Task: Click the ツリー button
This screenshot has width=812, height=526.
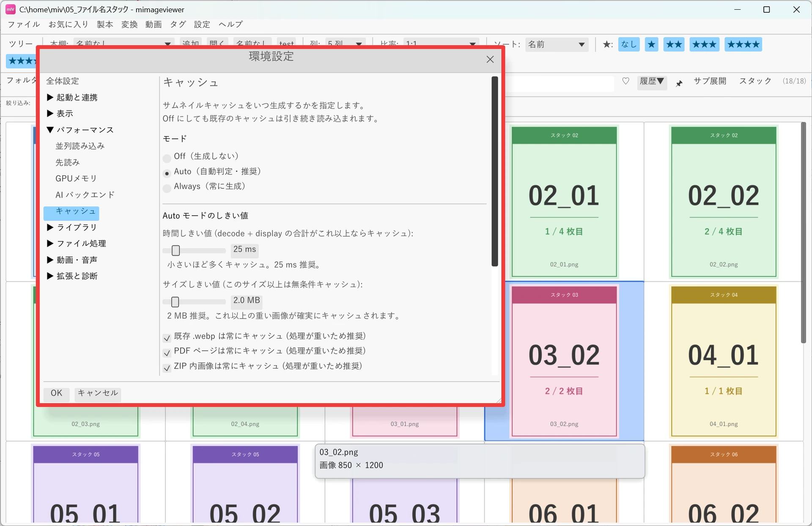Action: coord(21,44)
